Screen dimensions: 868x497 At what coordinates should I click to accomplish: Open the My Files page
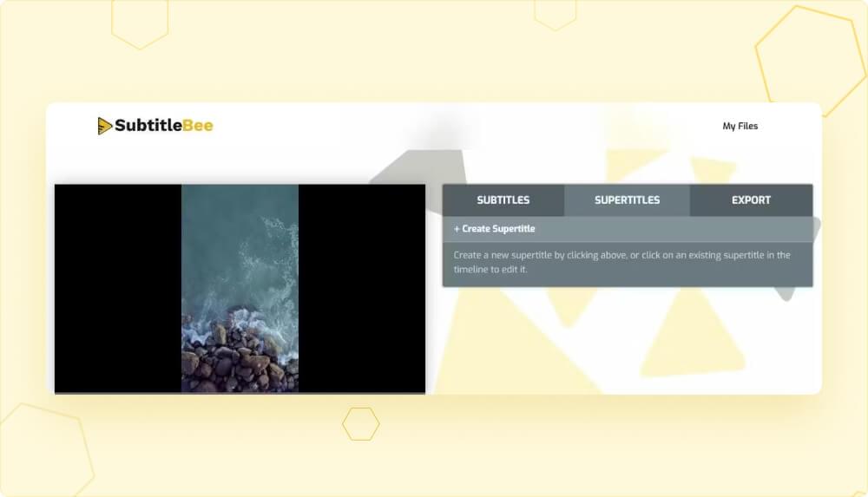[740, 127]
